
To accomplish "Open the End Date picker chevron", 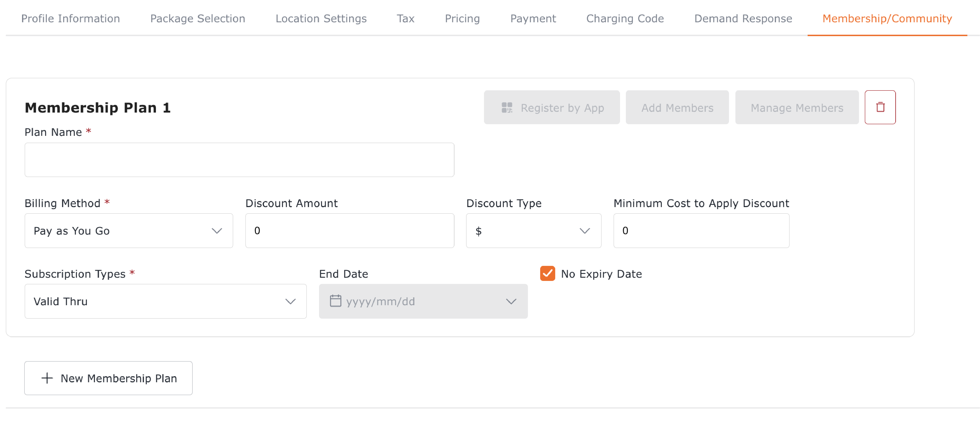I will [511, 301].
